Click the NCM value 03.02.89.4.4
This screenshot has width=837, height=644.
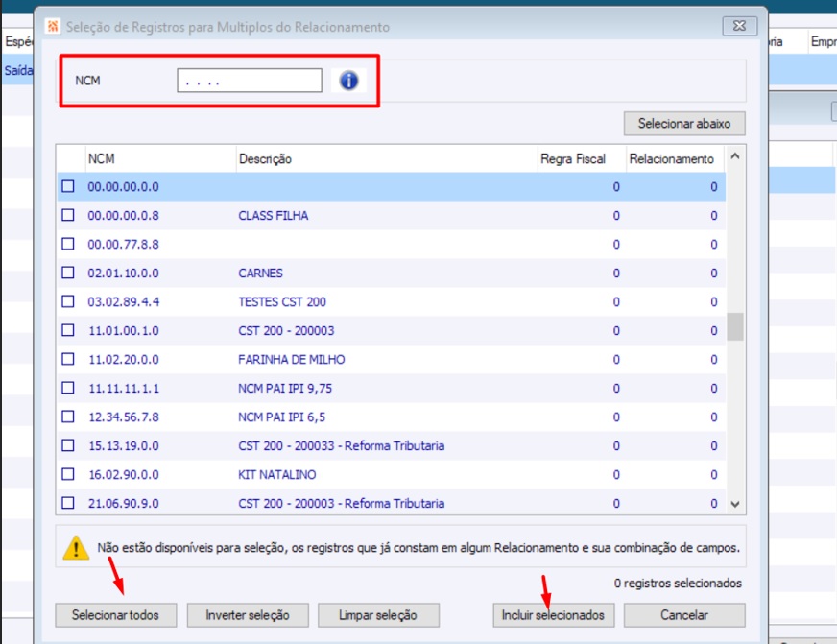[123, 302]
